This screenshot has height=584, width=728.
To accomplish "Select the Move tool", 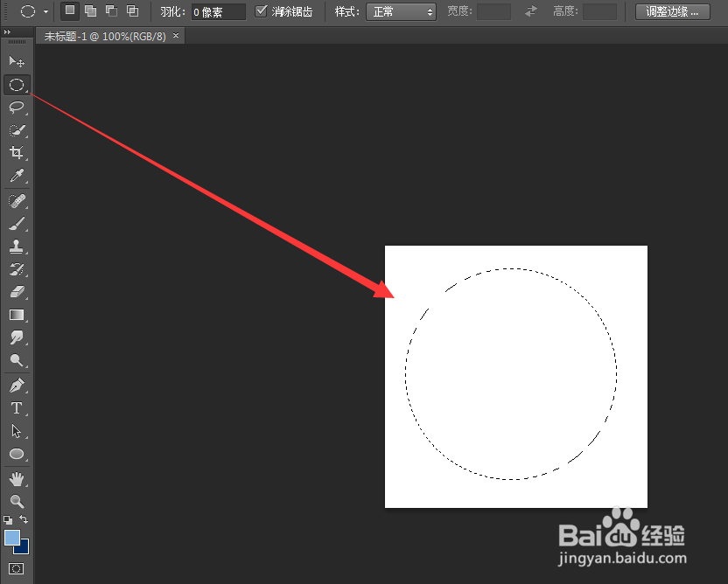I will coord(17,61).
